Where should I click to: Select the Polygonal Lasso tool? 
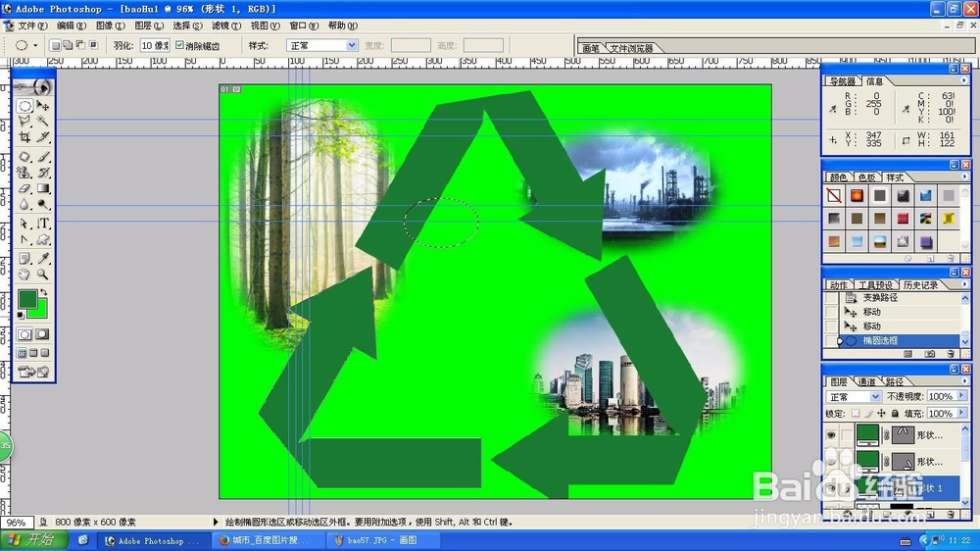point(24,121)
